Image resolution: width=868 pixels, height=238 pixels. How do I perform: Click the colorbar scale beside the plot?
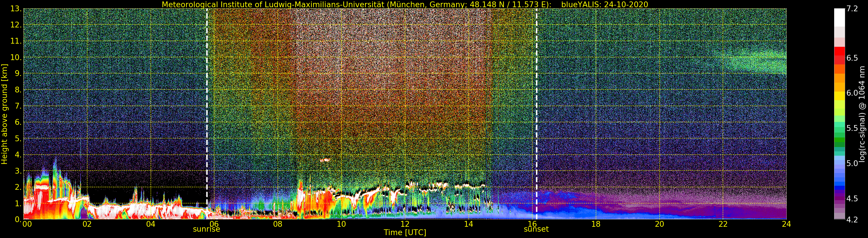840,114
